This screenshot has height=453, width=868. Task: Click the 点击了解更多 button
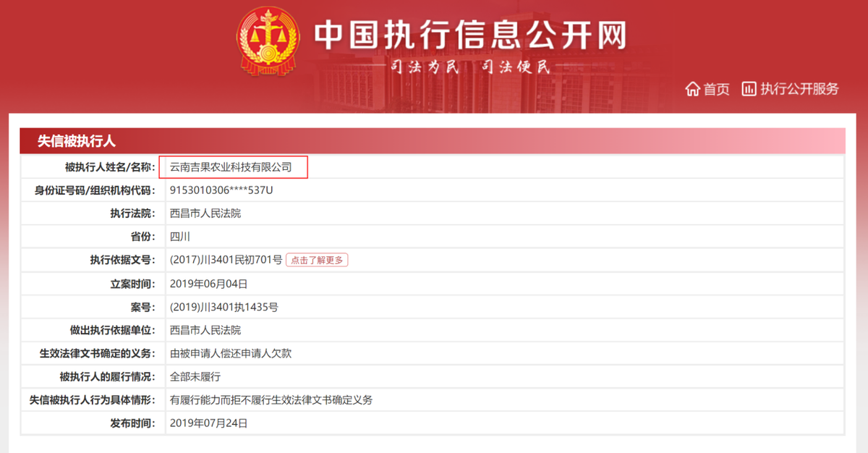317,259
